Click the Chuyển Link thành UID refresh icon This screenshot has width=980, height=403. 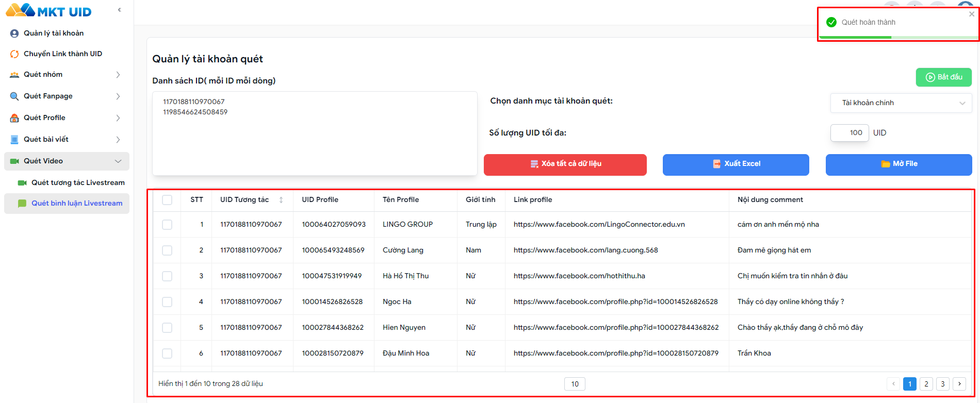tap(14, 54)
